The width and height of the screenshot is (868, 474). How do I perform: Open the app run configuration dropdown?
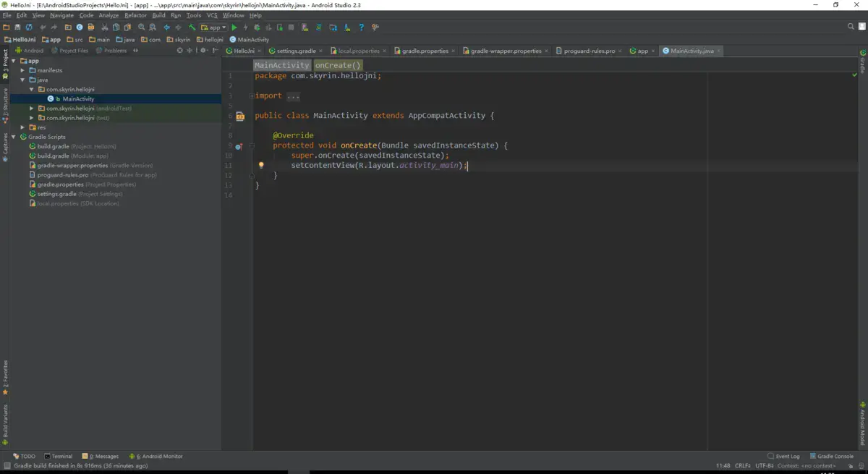point(214,27)
